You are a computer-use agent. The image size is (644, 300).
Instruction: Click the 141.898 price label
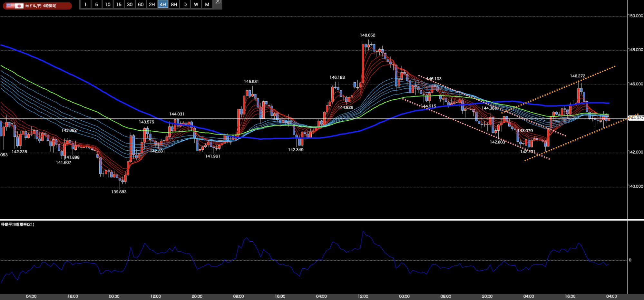tap(72, 157)
